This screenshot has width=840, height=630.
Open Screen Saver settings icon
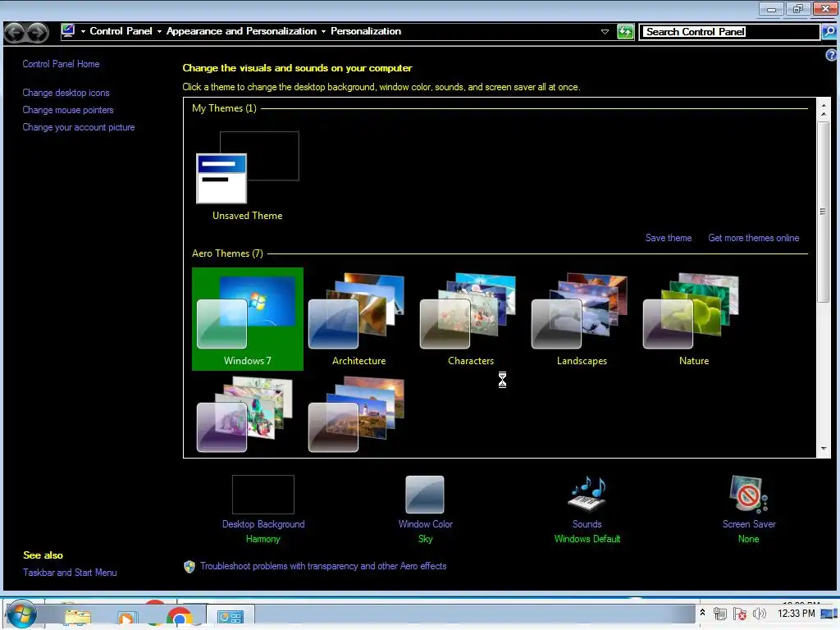748,494
